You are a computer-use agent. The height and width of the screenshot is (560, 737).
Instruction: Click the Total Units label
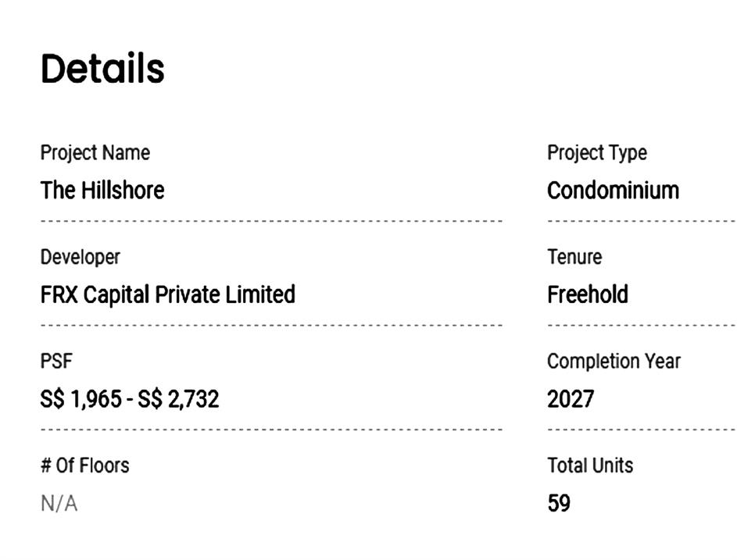point(590,466)
